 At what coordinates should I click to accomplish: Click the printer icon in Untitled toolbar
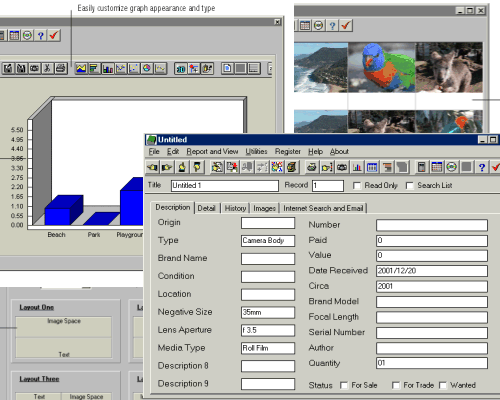point(312,167)
